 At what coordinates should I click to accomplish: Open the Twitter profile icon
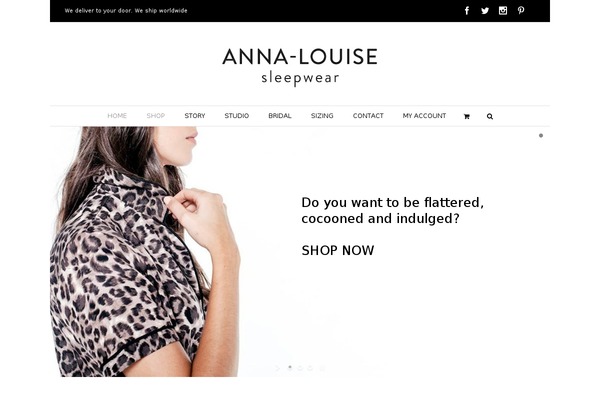point(485,11)
